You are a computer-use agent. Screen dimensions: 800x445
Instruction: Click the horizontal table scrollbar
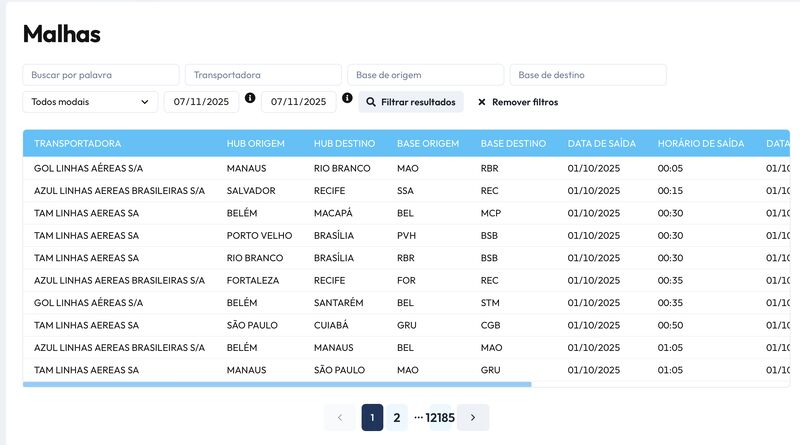277,384
